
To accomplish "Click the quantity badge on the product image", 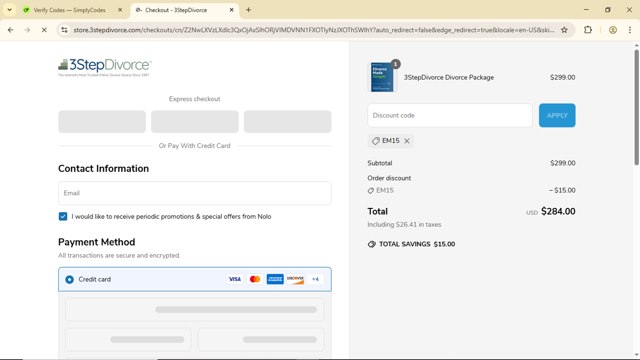I will [x=395, y=64].
